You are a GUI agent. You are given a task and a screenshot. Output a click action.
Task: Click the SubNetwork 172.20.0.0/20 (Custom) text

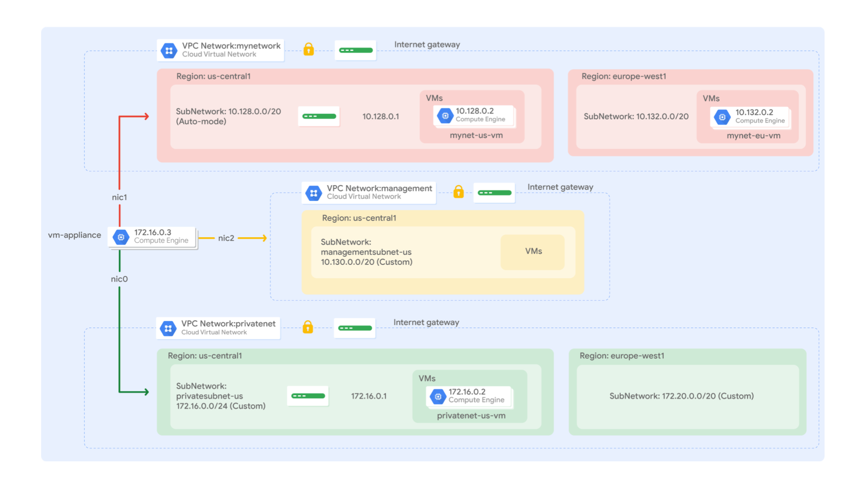pyautogui.click(x=681, y=396)
